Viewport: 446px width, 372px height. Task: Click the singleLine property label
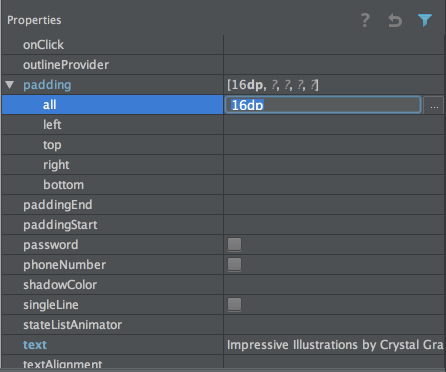pyautogui.click(x=51, y=305)
